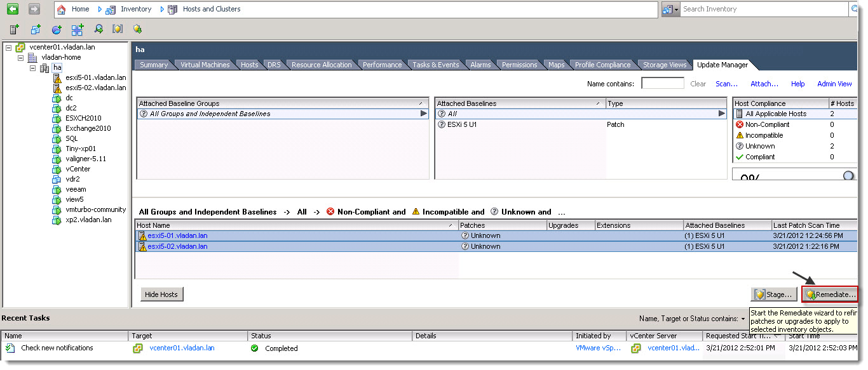Select vmturbo-community in the inventory tree
868x370 pixels.
point(96,209)
